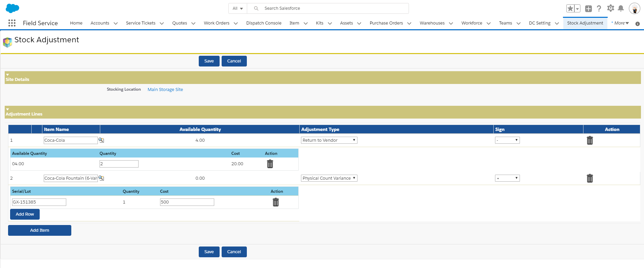Click the Coca-Cola item name field
644x268 pixels.
(x=71, y=140)
